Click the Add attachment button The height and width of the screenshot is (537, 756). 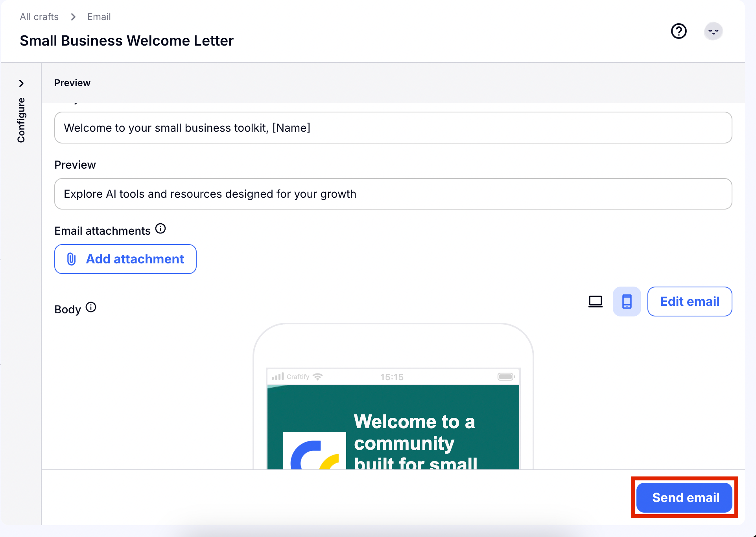coord(125,259)
